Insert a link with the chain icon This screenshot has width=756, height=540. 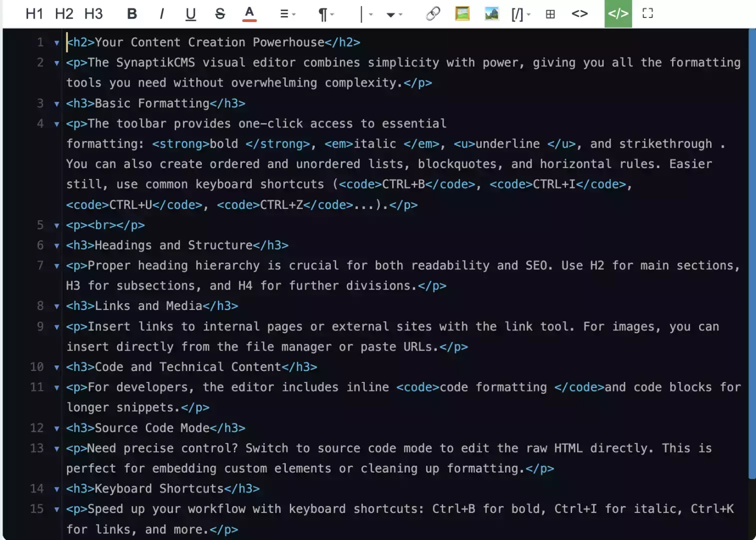coord(433,13)
